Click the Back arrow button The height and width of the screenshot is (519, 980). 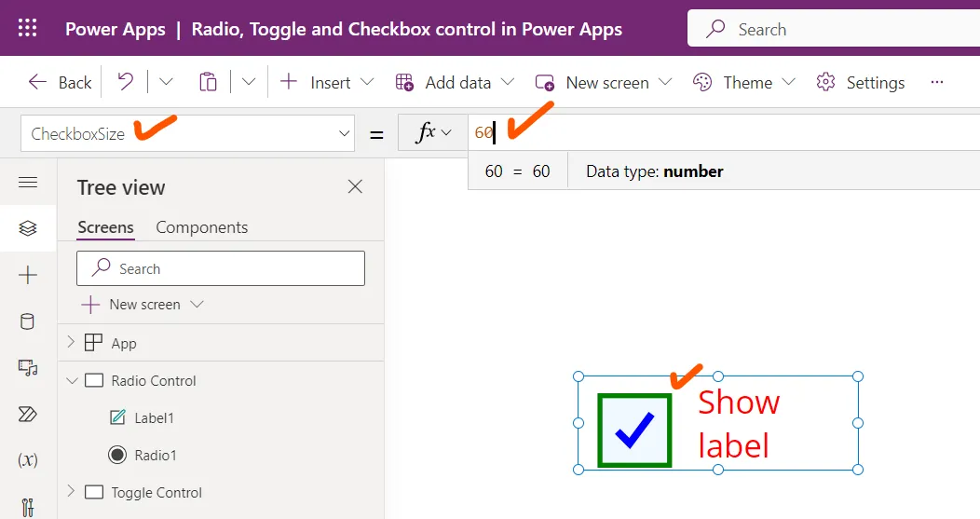(60, 82)
